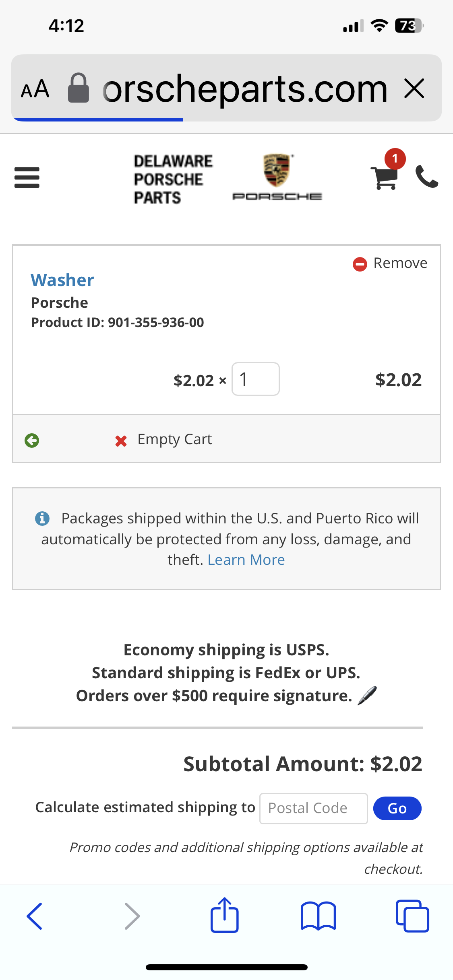Click the Postal Code field
The image size is (453, 980).
coord(313,808)
